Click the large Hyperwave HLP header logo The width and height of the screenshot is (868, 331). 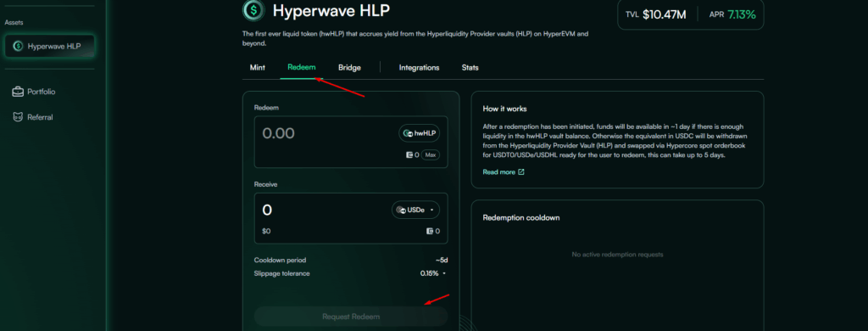(x=253, y=9)
